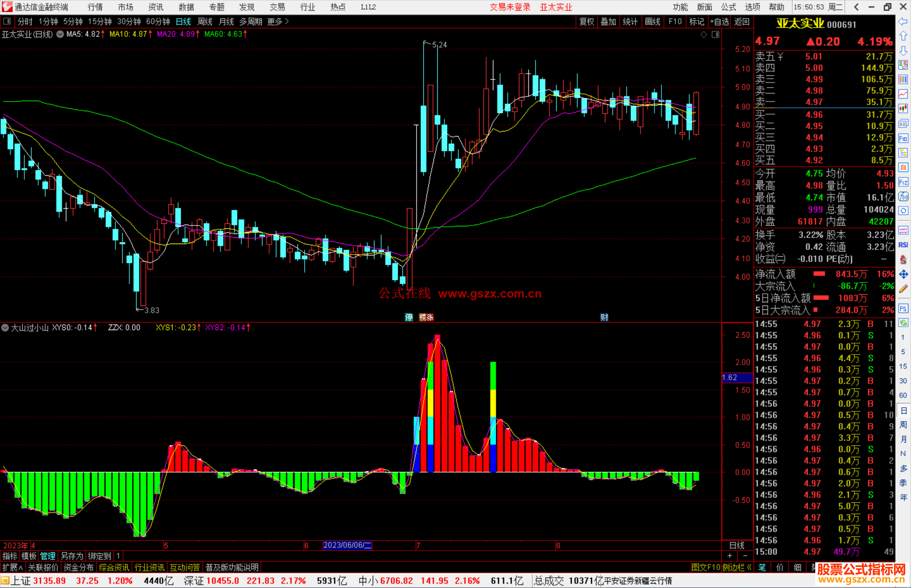Viewport: 911px width, 588px height.
Task: Click the RSI indicator sidebar icon
Action: point(903,245)
